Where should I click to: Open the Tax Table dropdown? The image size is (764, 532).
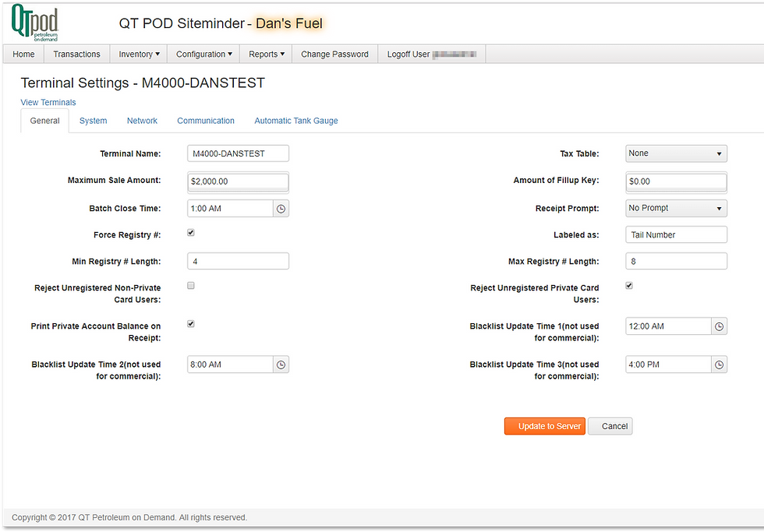coord(677,153)
